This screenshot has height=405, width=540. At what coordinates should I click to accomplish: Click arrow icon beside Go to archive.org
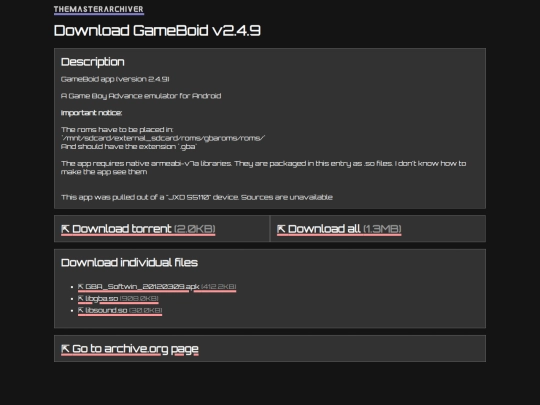click(x=65, y=349)
